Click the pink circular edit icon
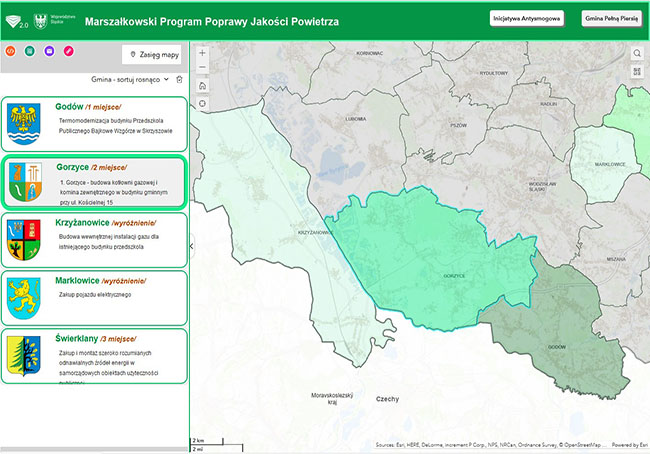This screenshot has height=454, width=650. (x=68, y=50)
